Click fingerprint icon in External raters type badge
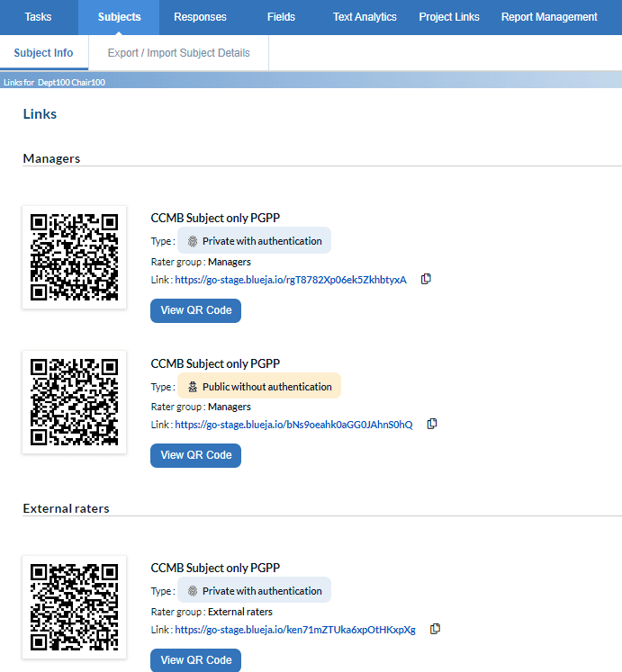The image size is (622, 672). coord(193,591)
